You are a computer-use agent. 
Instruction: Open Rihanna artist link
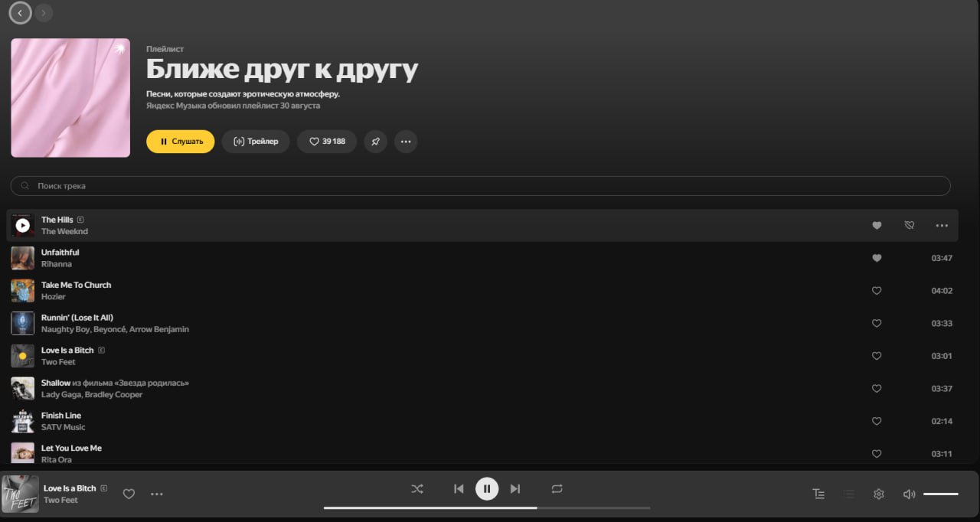[x=57, y=264]
